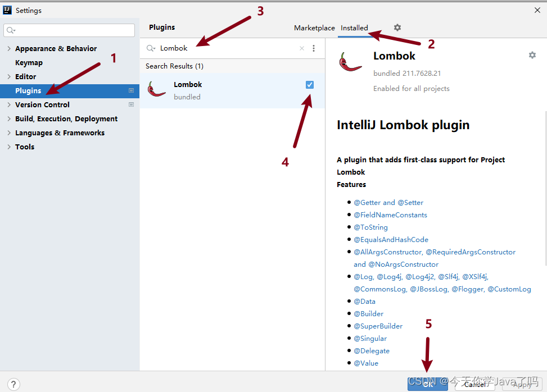Image resolution: width=547 pixels, height=392 pixels.
Task: Click the Apply button
Action: pyautogui.click(x=522, y=384)
